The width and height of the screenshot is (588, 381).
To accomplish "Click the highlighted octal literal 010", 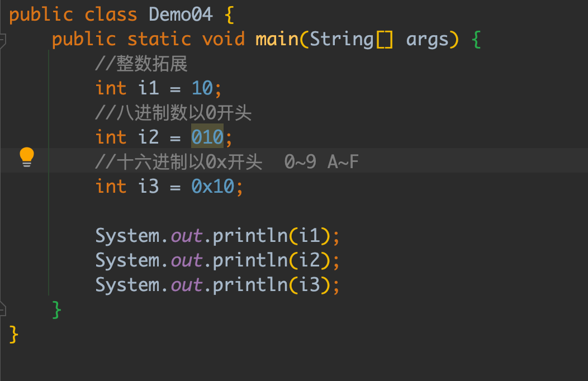I will point(207,137).
